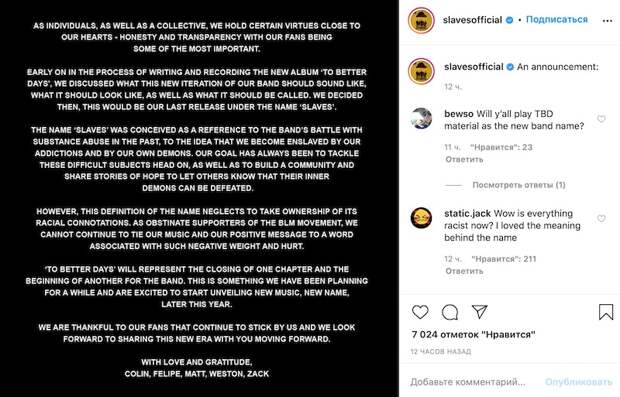Select the announcement text image
This screenshot has height=397, width=620.
[x=197, y=198]
